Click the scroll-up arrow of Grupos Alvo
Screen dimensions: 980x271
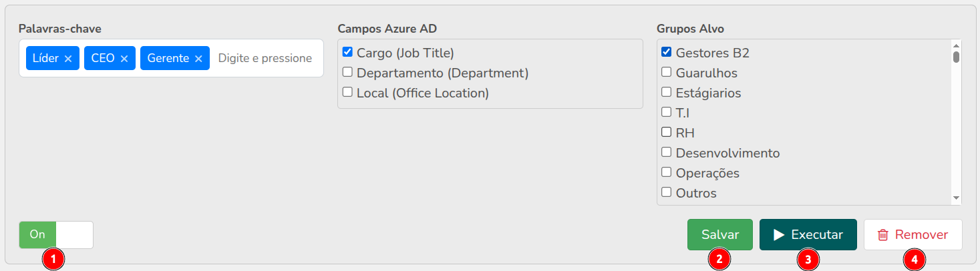[956, 44]
